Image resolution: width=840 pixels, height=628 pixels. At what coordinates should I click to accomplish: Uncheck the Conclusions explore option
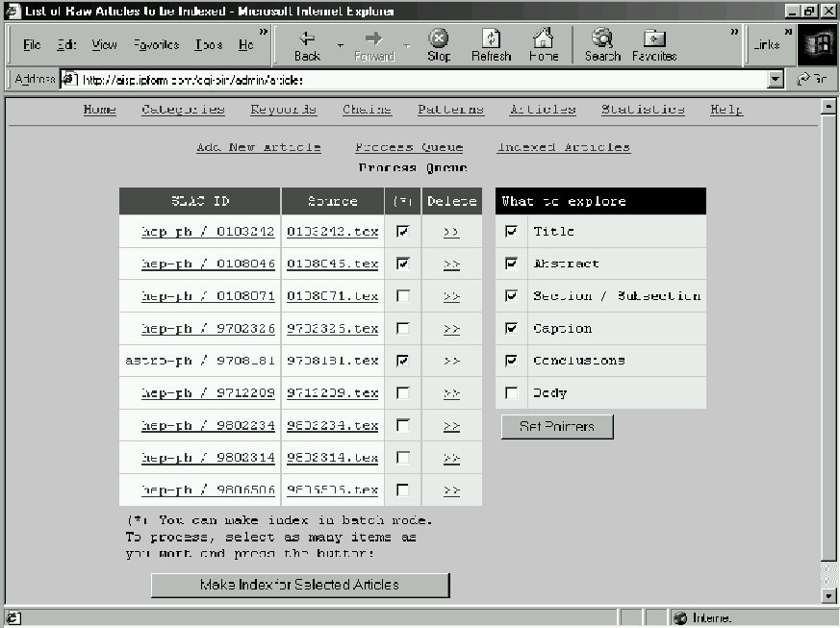[512, 361]
